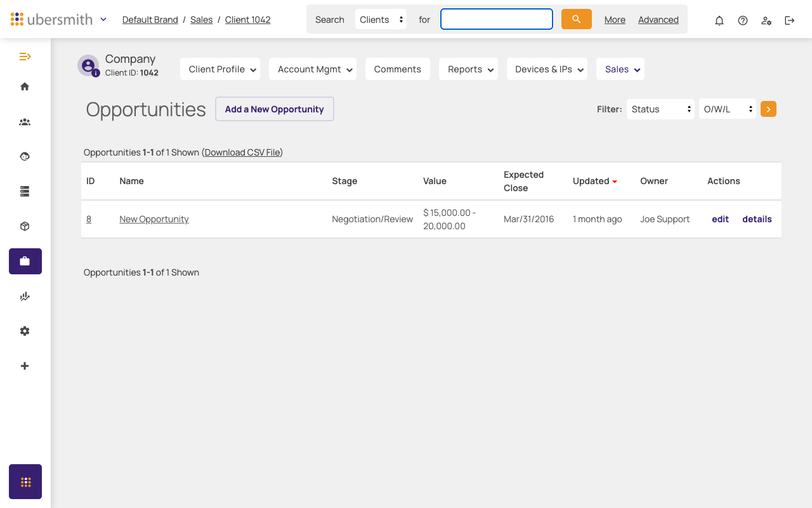Viewport: 812px width, 508px height.
Task: Click the ubersmith logo
Action: coord(51,19)
